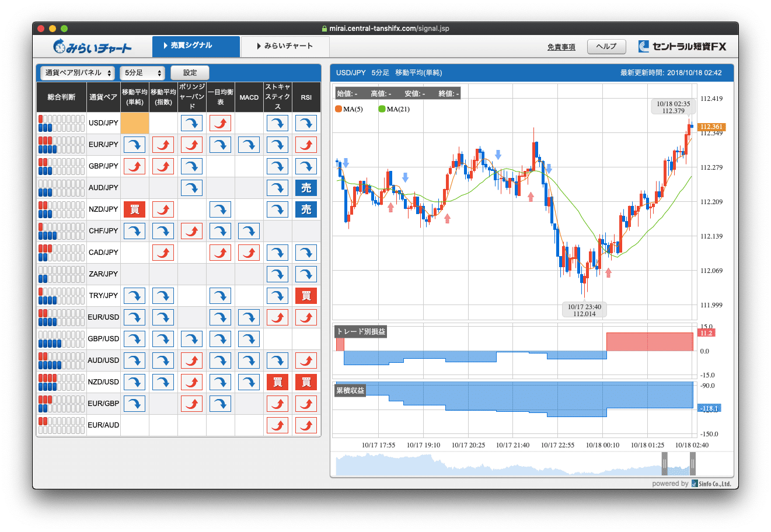This screenshot has height=532, width=771.
Task: Select the USD/JPY currency pair row label
Action: (103, 123)
